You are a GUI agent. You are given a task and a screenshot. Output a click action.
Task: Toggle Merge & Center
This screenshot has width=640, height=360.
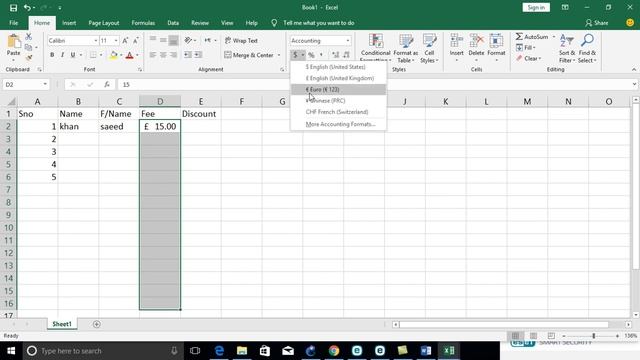(x=249, y=55)
